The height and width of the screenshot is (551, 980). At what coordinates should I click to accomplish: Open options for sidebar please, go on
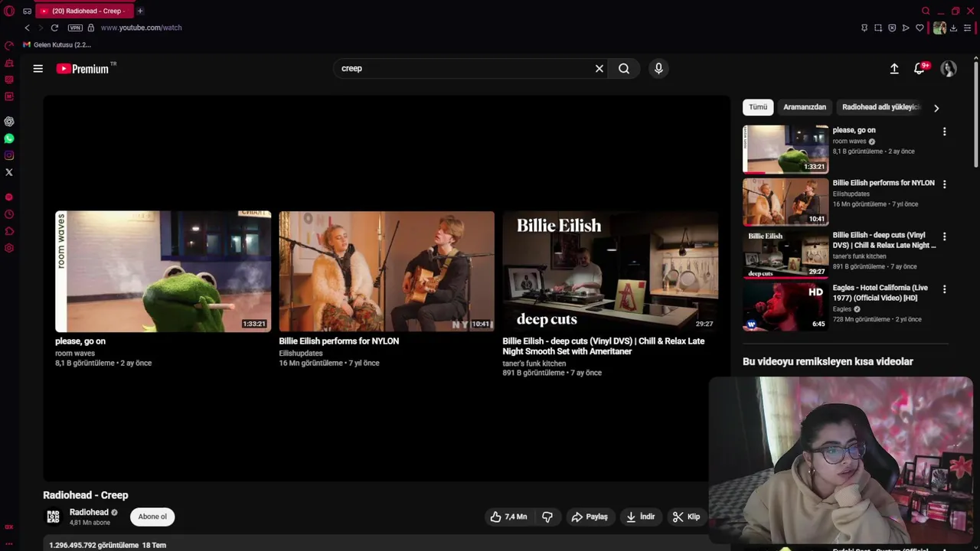tap(944, 132)
